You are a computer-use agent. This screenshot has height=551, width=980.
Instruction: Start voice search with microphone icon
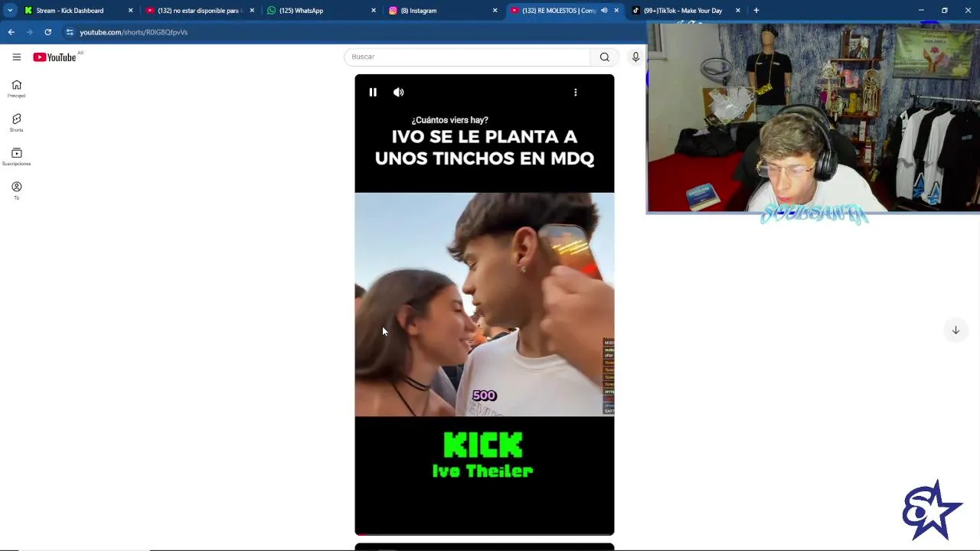(x=635, y=57)
